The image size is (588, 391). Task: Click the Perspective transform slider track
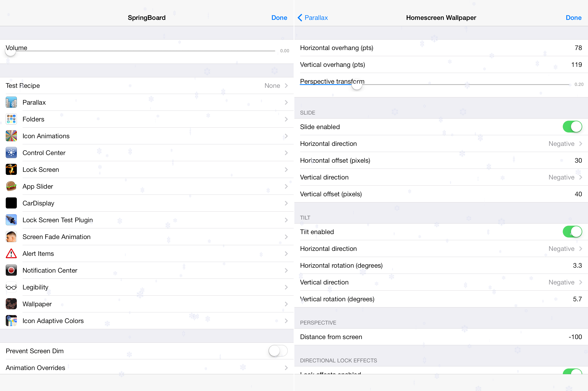pyautogui.click(x=435, y=85)
